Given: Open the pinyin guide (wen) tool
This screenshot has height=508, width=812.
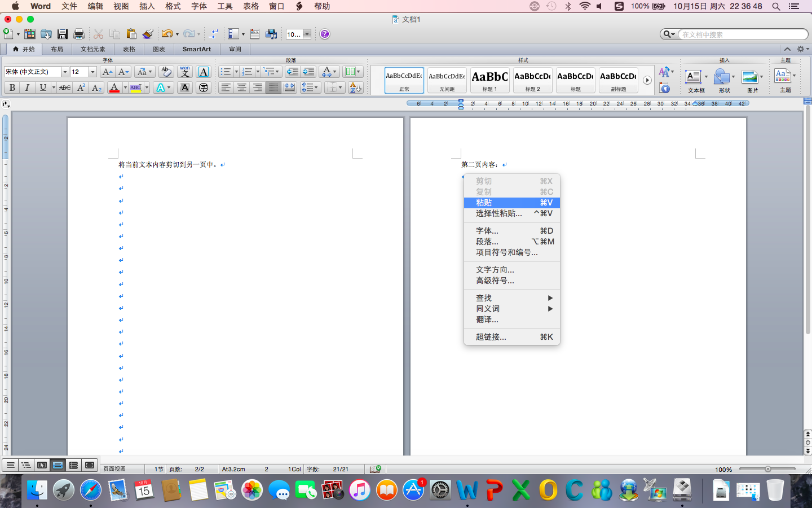Looking at the screenshot, I should 184,72.
